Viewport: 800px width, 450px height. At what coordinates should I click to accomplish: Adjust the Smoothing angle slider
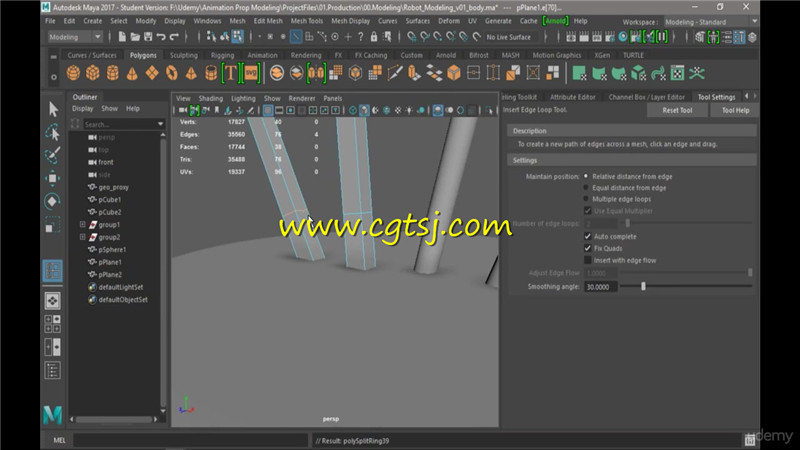643,287
